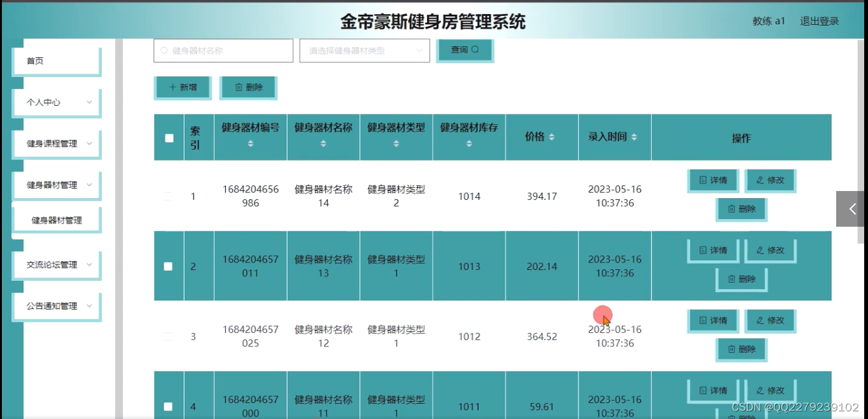
Task: Click 修改 for 健身器材名称13 row
Action: (x=770, y=250)
